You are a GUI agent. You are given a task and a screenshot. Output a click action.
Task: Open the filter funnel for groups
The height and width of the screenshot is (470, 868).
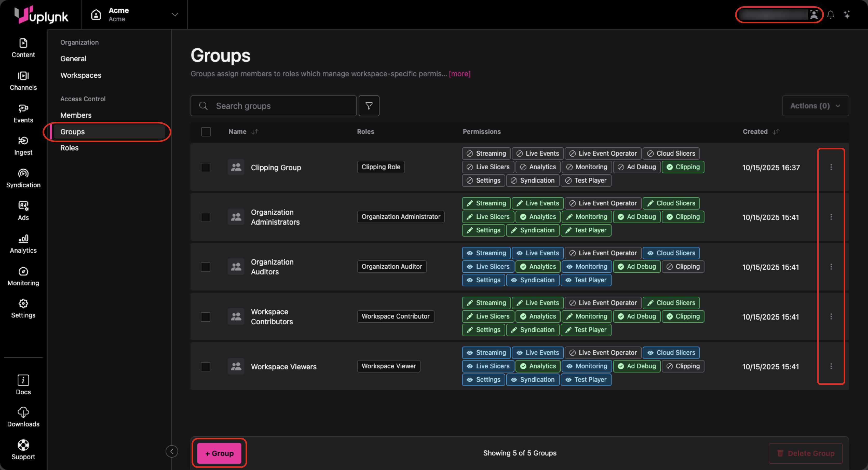[x=369, y=106]
